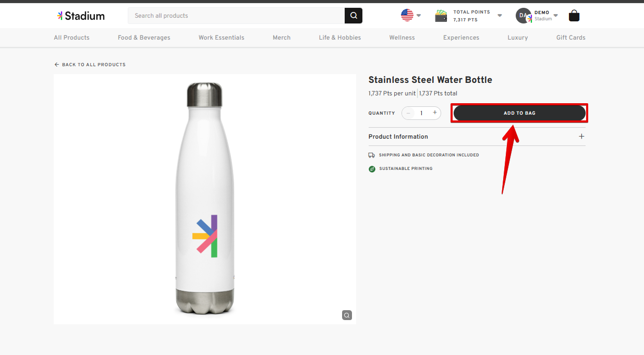The width and height of the screenshot is (644, 355).
Task: Click Back to All Products link
Action: (x=90, y=65)
